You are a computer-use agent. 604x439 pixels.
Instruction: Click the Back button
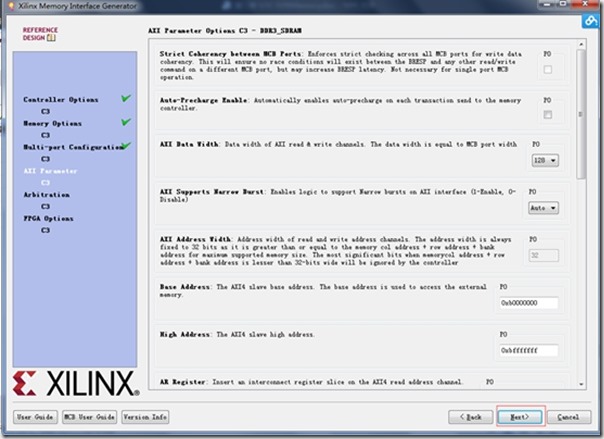(471, 417)
